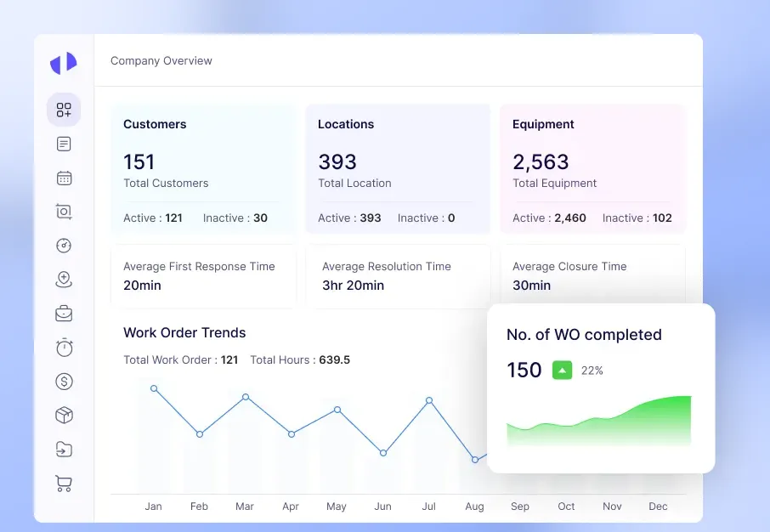
Task: Open the gauge meter icon in sidebar
Action: pos(64,246)
